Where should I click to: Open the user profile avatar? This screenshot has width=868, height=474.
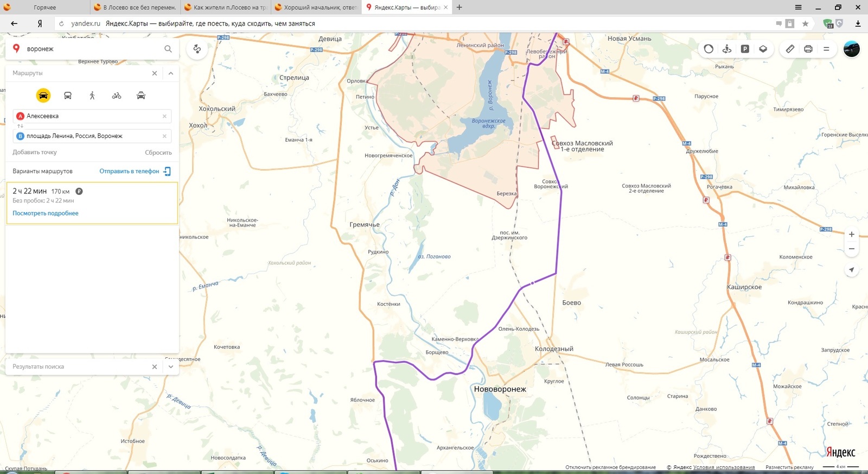pos(851,49)
